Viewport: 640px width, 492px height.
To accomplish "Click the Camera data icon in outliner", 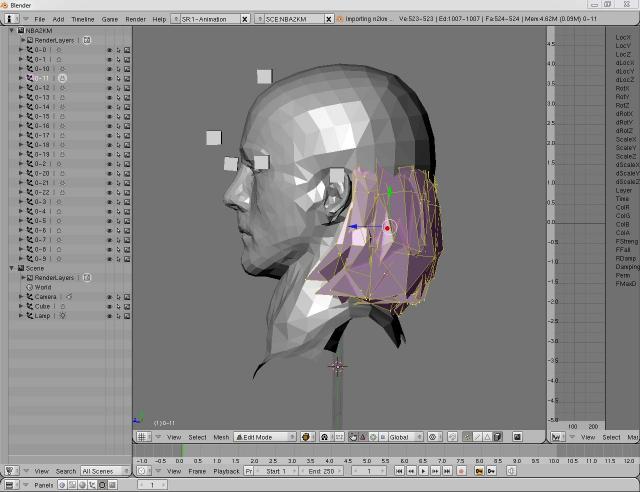I will pos(69,296).
